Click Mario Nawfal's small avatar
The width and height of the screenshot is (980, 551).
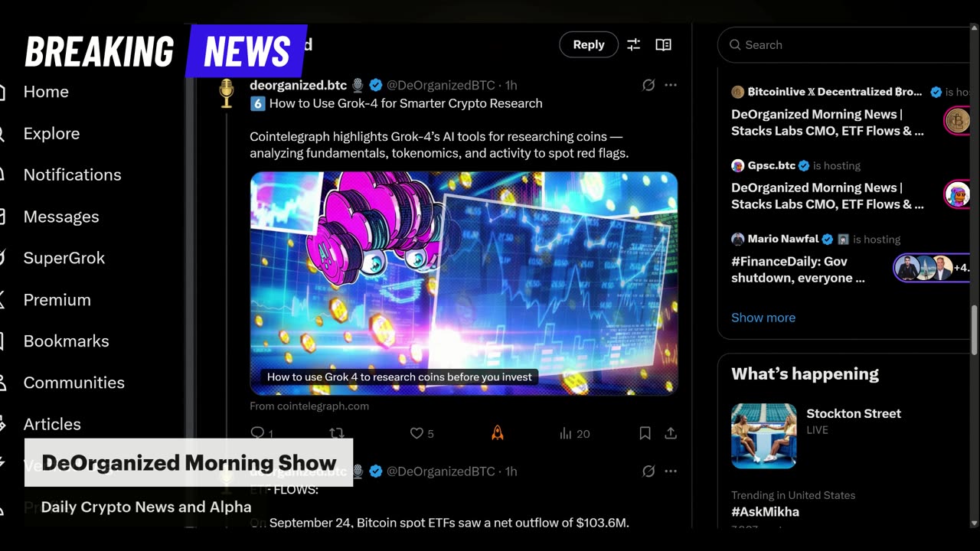tap(738, 239)
